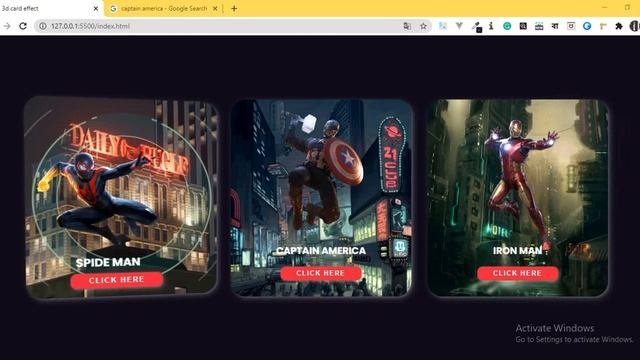This screenshot has height=360, width=640.
Task: Open the black square extension icon
Action: tap(523, 26)
